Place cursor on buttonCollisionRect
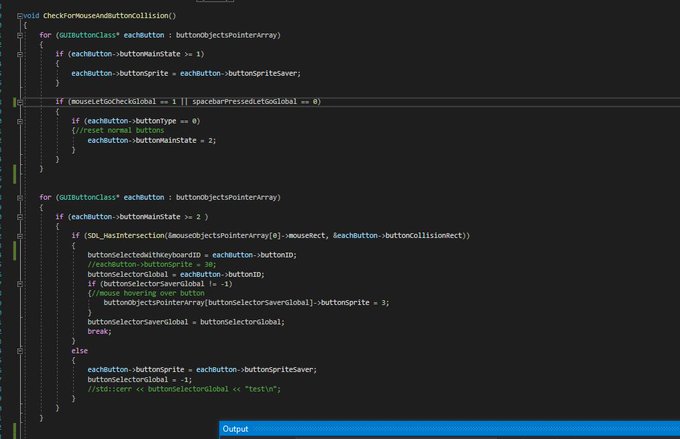Screen dimensions: 680x439 pyautogui.click(x=424, y=236)
